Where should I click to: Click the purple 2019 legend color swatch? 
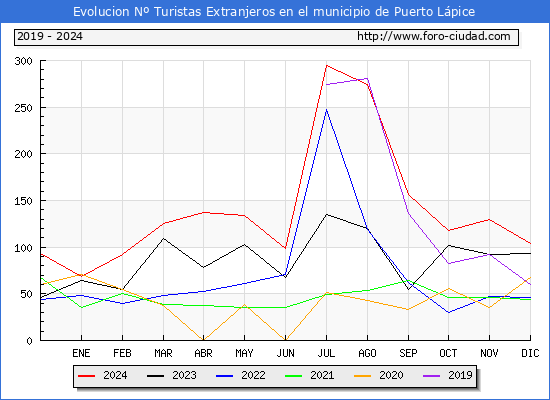click(432, 376)
